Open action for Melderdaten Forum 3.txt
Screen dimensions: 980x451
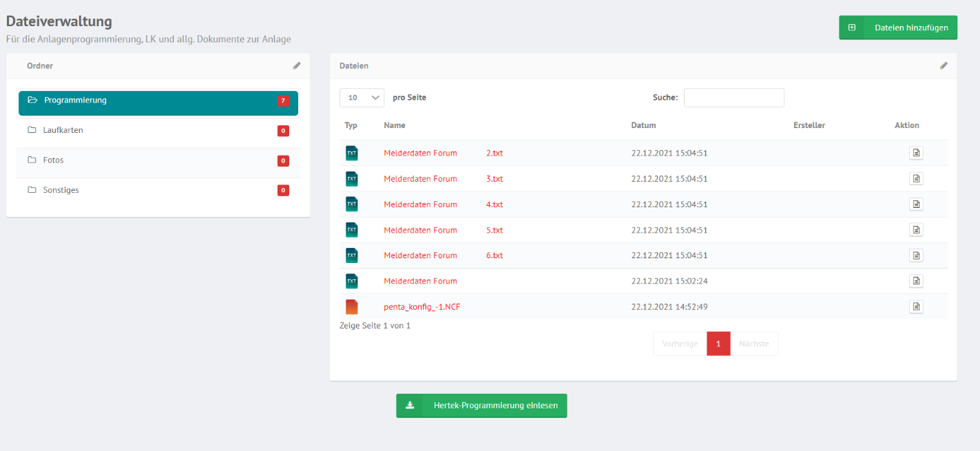point(916,178)
